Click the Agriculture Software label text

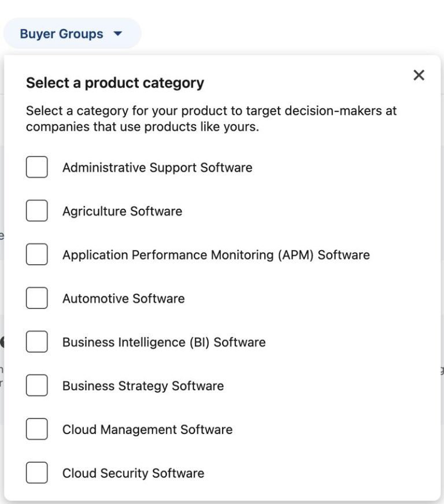pyautogui.click(x=121, y=210)
